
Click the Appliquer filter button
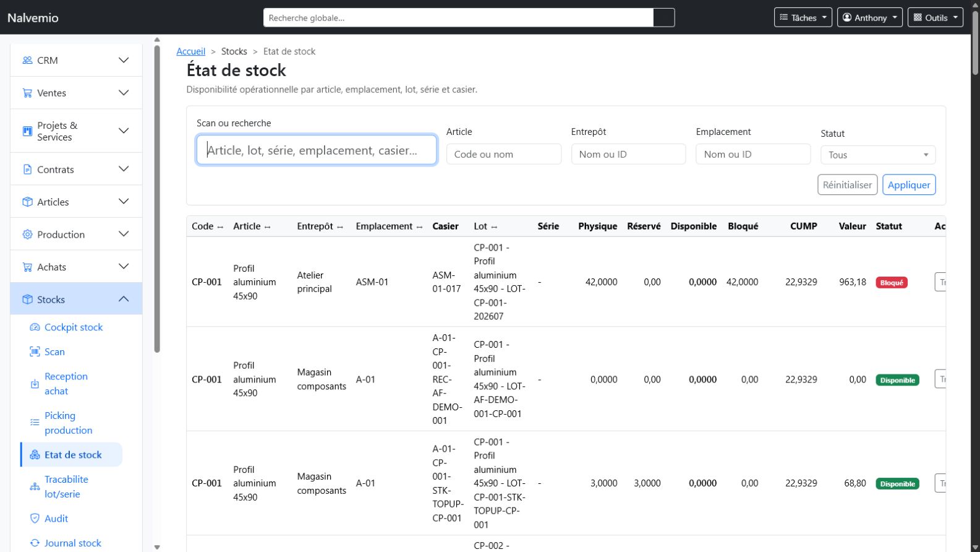click(x=909, y=184)
